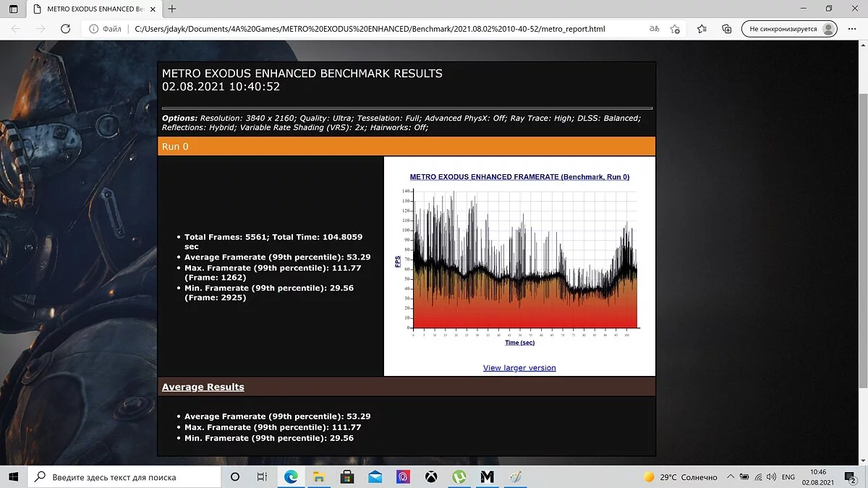
Task: Select 'Total Frames: 5561' line
Action: [x=273, y=241]
